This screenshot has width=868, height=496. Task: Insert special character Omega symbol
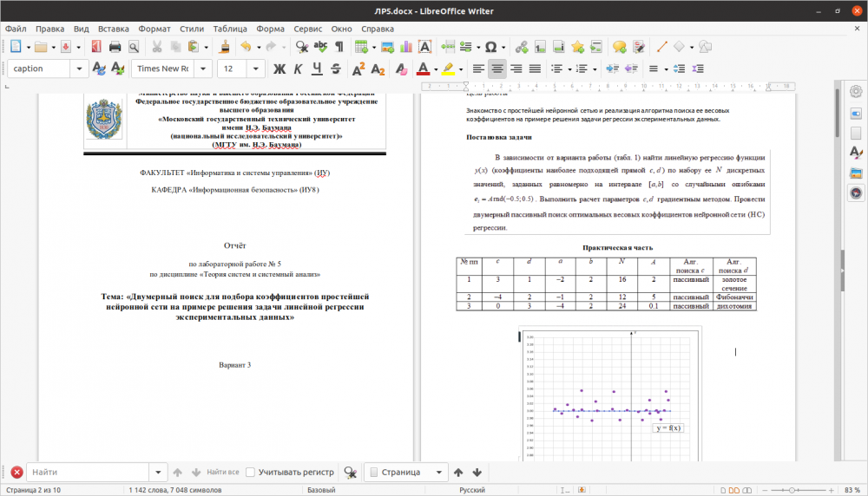[x=490, y=47]
